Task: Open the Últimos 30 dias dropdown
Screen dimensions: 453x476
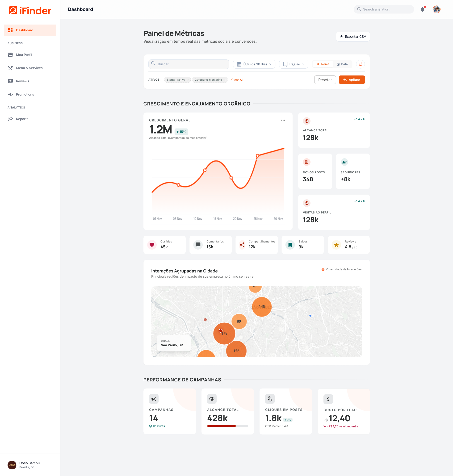Action: [x=254, y=64]
